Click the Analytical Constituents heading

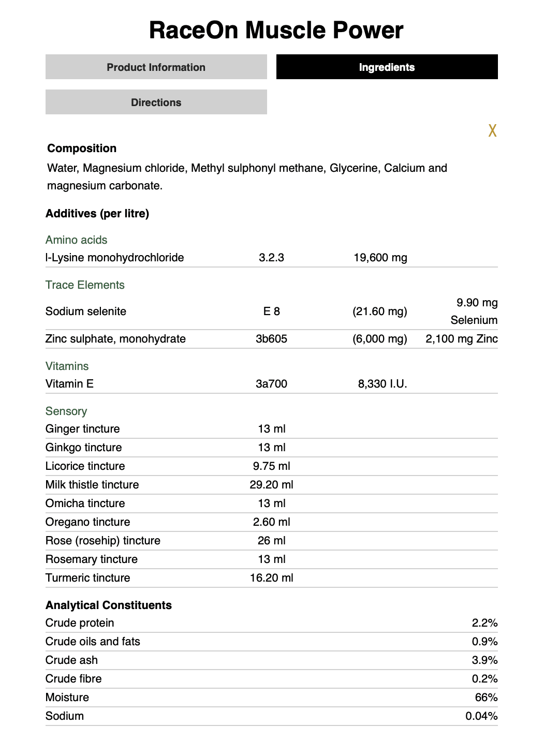pos(109,605)
